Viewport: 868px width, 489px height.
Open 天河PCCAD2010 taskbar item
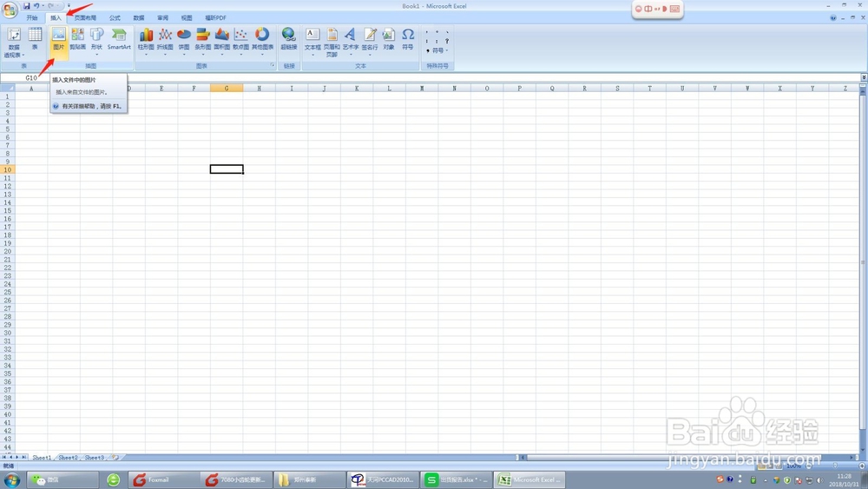point(383,479)
